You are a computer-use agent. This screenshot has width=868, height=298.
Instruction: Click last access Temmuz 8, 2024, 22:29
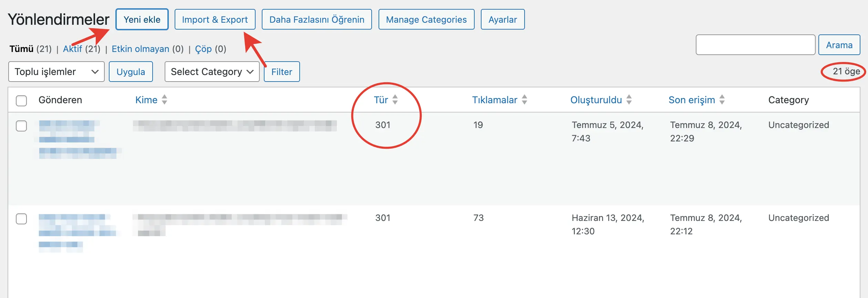click(x=706, y=131)
